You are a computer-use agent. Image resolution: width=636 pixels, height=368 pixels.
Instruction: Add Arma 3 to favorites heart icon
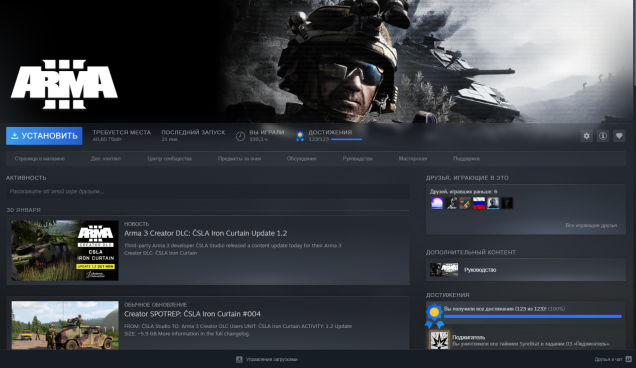[619, 136]
